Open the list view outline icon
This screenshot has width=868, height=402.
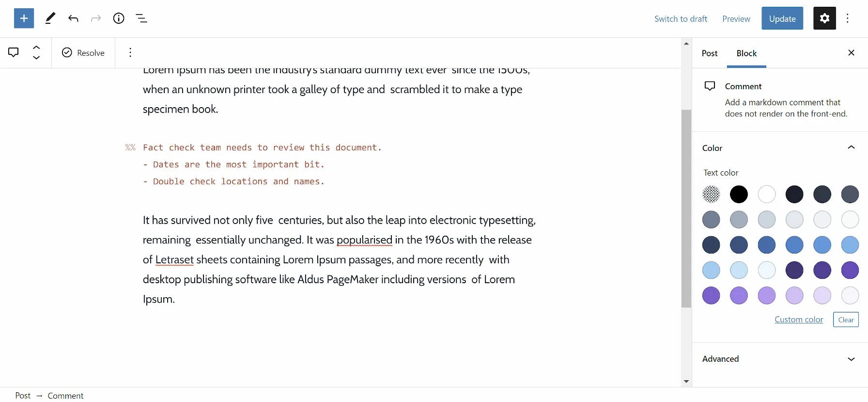(x=141, y=18)
